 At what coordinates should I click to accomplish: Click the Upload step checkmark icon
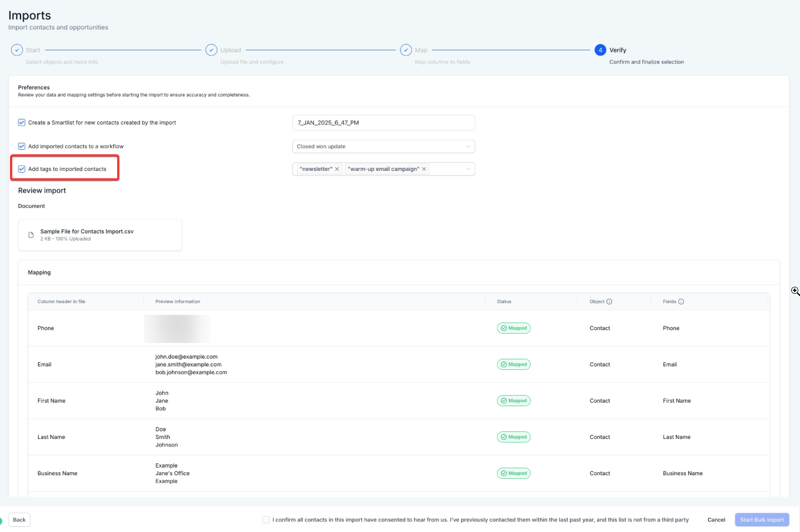tap(211, 50)
